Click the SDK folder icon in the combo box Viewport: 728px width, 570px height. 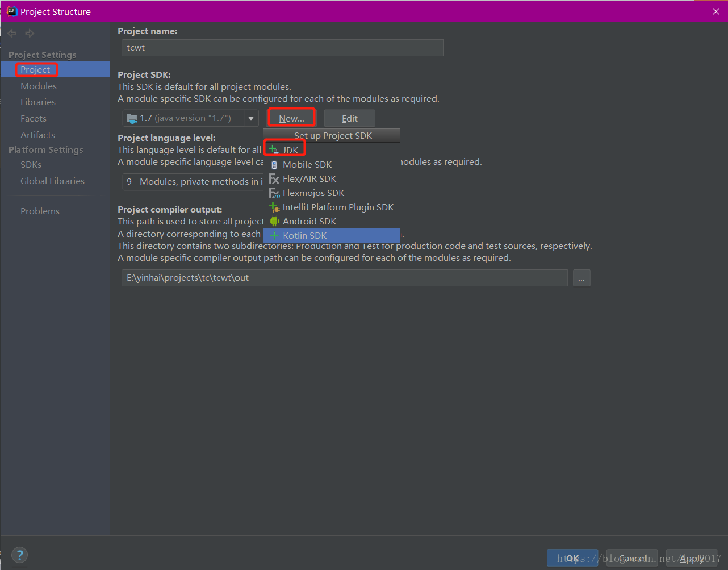[132, 118]
